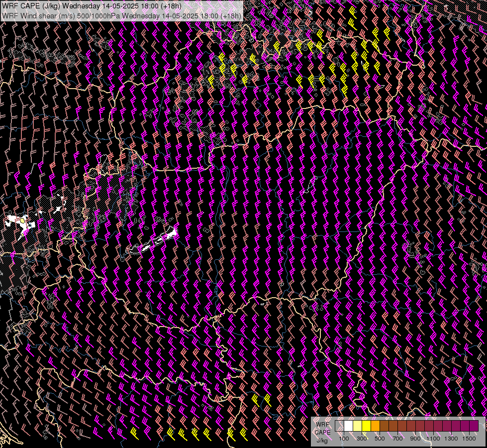Viewport: 487px width, 448px height.
Task: Click the legend value 1300
Action: pos(451,439)
